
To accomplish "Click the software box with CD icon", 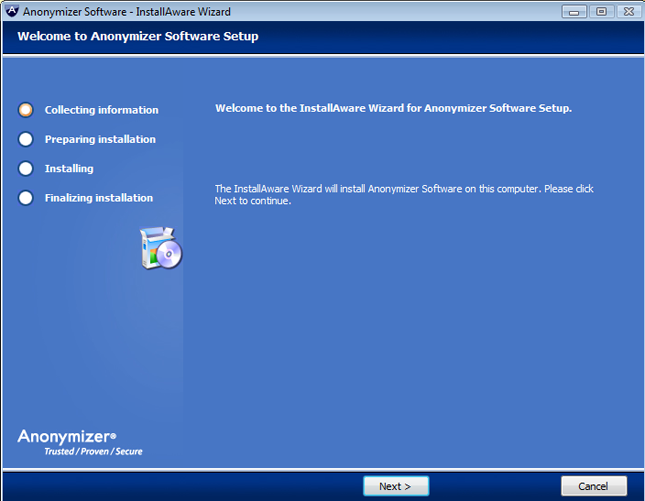I will pyautogui.click(x=160, y=249).
